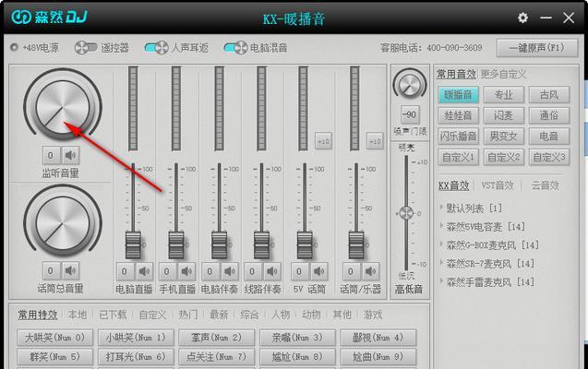Viewport: 588px width, 369px height.
Task: Open the VST音效 tab
Action: [x=498, y=185]
